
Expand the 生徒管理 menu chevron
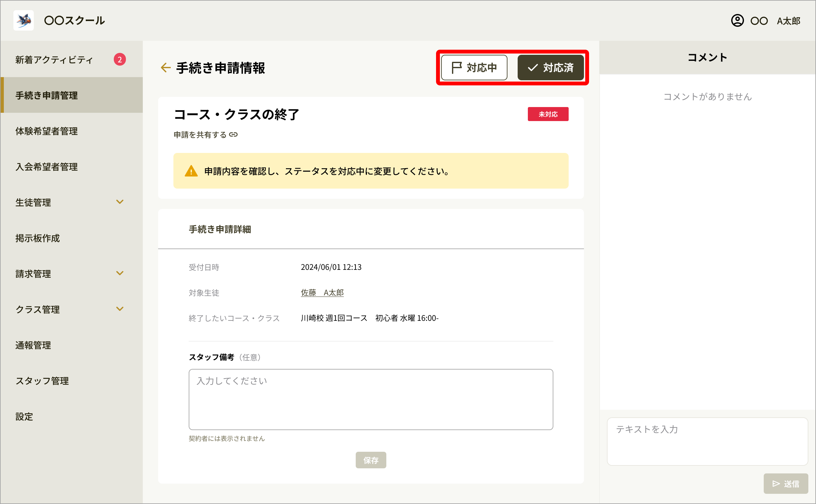pos(120,202)
